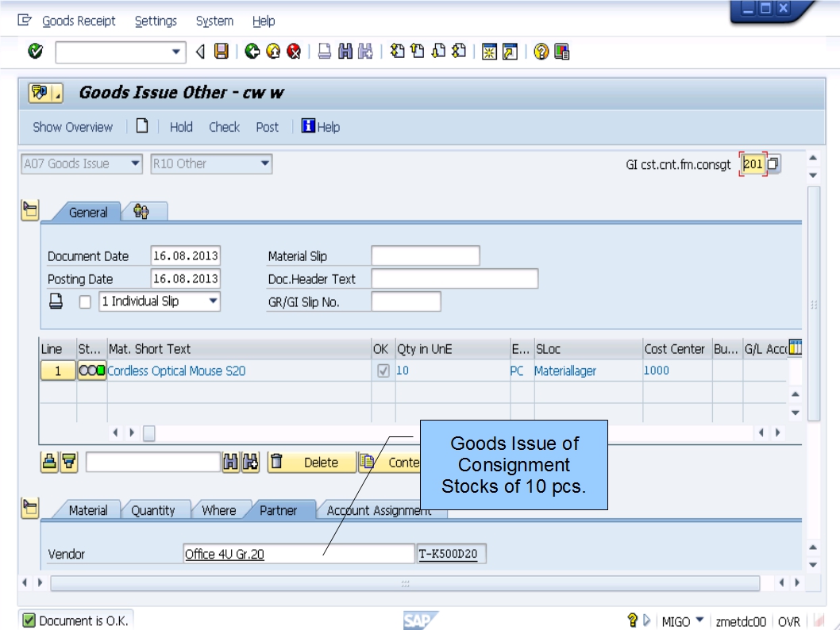Select line 1 row button
This screenshot has width=840, height=630.
(x=58, y=371)
